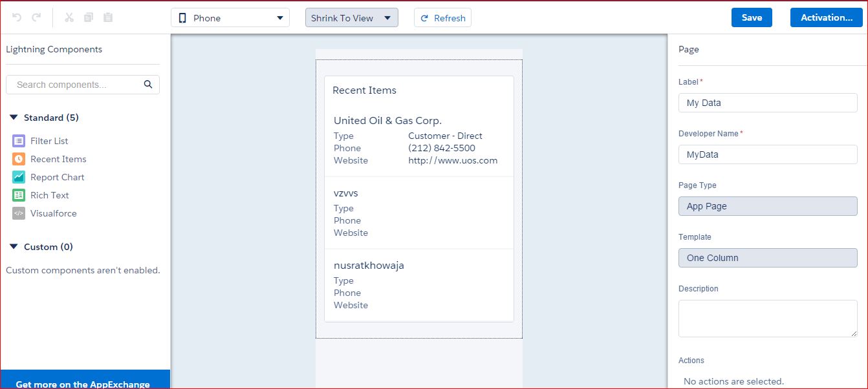Click the Refresh button
This screenshot has height=389, width=868.
(442, 17)
